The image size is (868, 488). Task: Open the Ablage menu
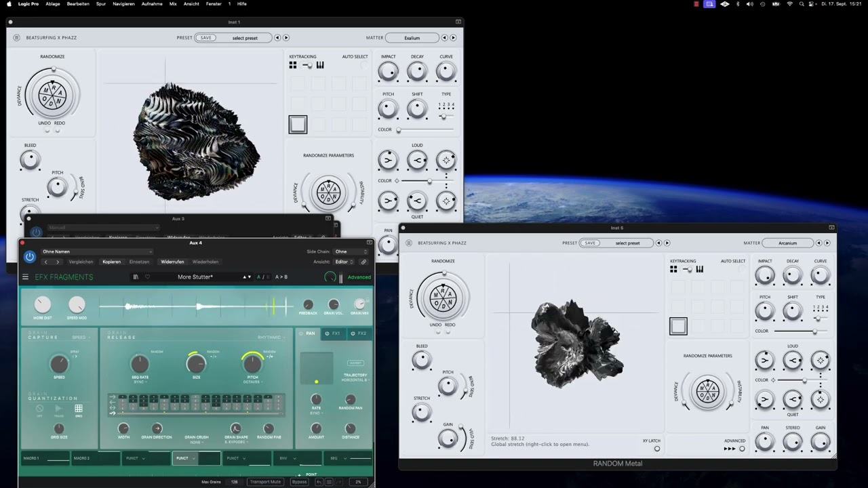pos(53,4)
